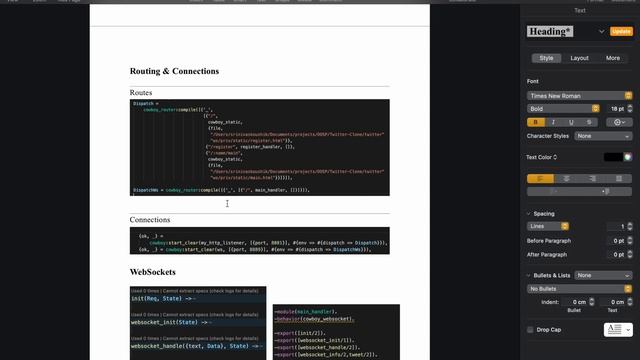Decrease paragraph indent
This screenshot has width=640, height=360.
point(553,191)
